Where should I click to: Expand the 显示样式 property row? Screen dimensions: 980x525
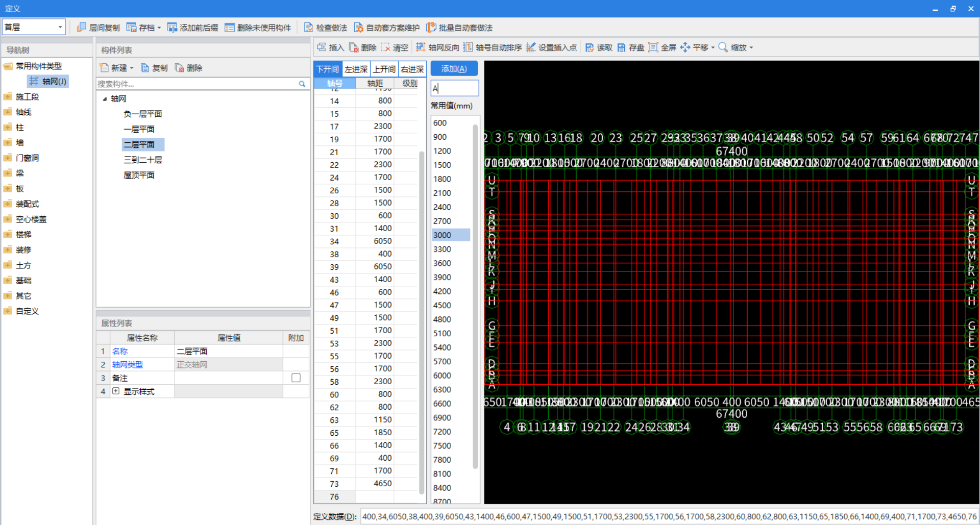pos(116,391)
